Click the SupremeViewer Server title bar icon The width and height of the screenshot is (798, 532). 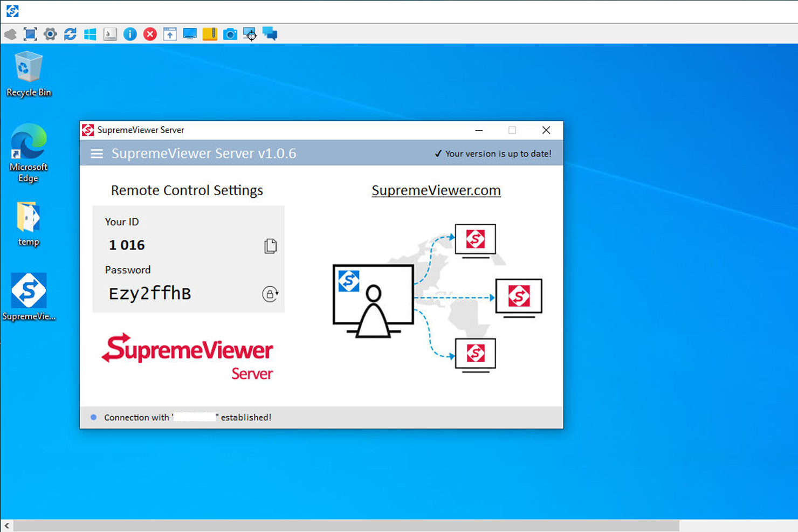[x=88, y=130]
